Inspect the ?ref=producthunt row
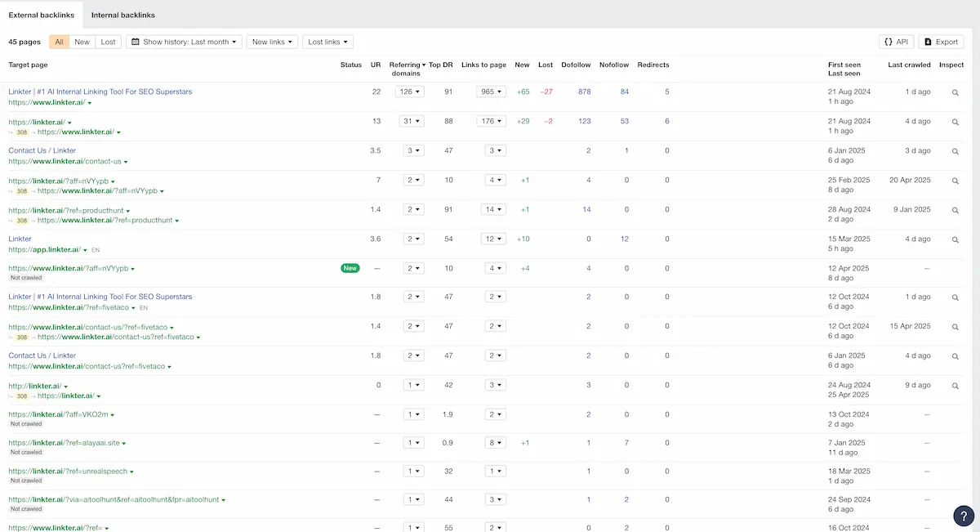 [x=955, y=210]
